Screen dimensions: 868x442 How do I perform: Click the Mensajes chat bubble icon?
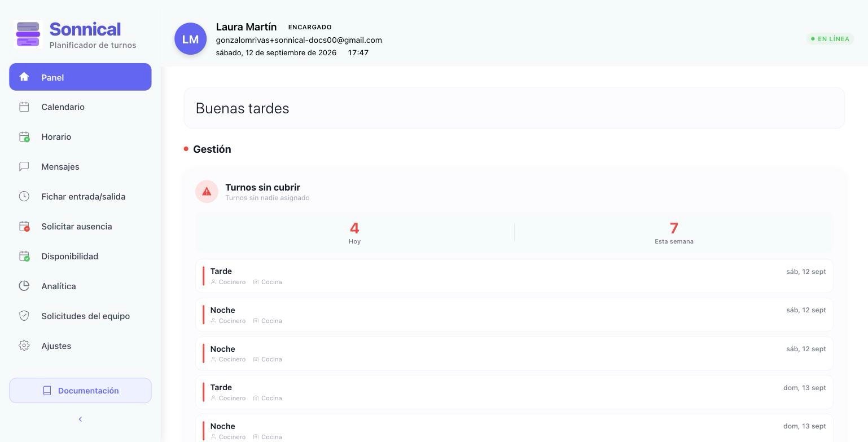click(x=24, y=166)
